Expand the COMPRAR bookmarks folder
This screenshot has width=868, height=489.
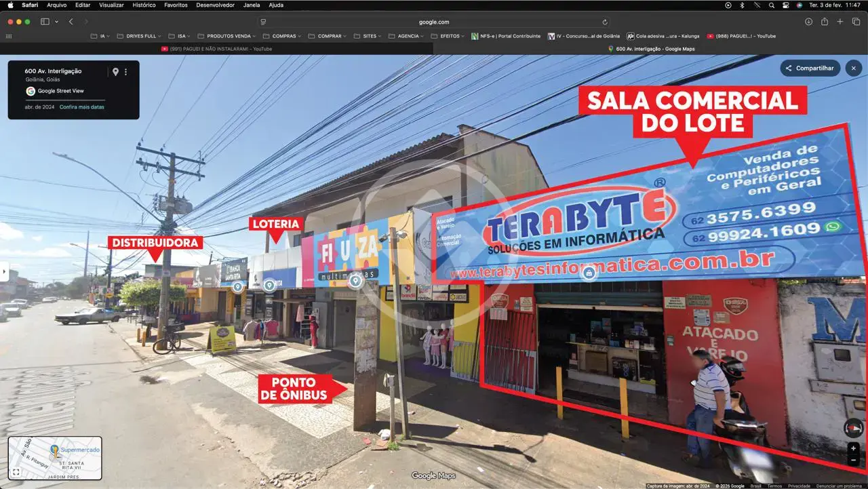click(327, 36)
